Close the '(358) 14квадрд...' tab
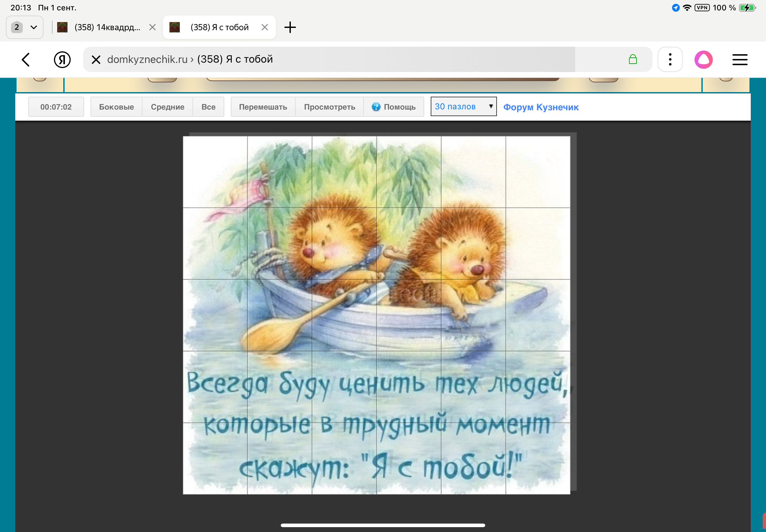Viewport: 766px width, 532px height. pos(153,27)
